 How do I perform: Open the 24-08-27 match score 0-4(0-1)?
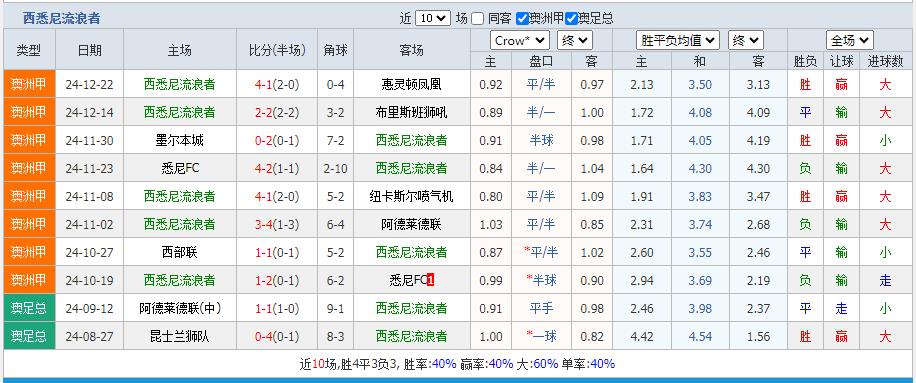pos(277,336)
